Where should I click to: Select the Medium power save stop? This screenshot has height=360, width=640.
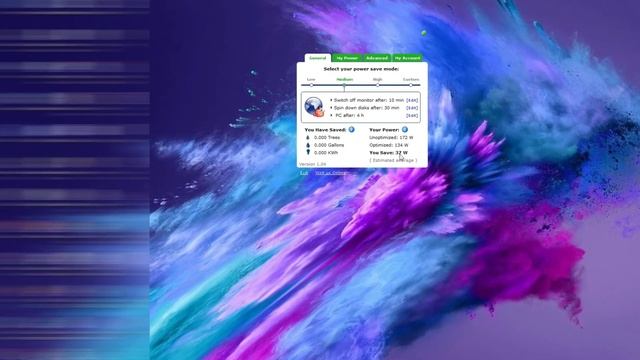point(344,85)
